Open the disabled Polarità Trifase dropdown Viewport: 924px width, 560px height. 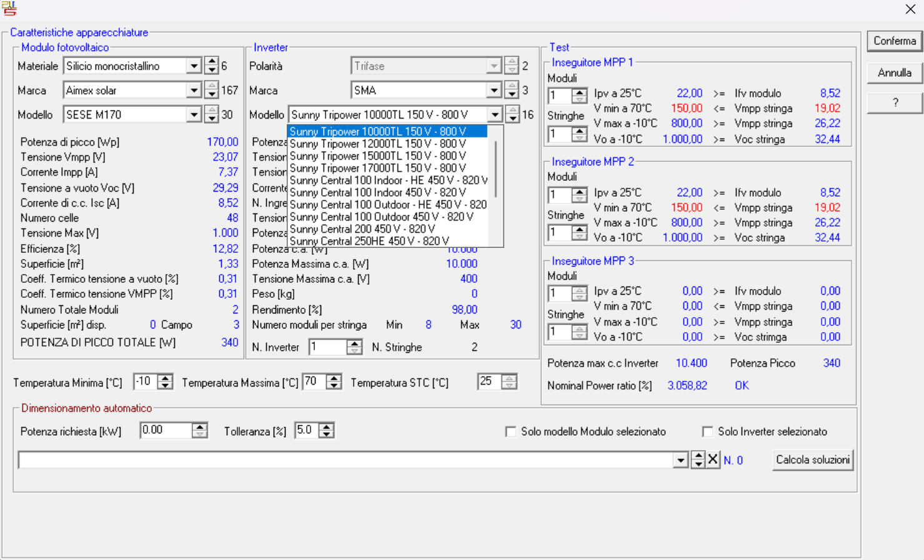[494, 66]
